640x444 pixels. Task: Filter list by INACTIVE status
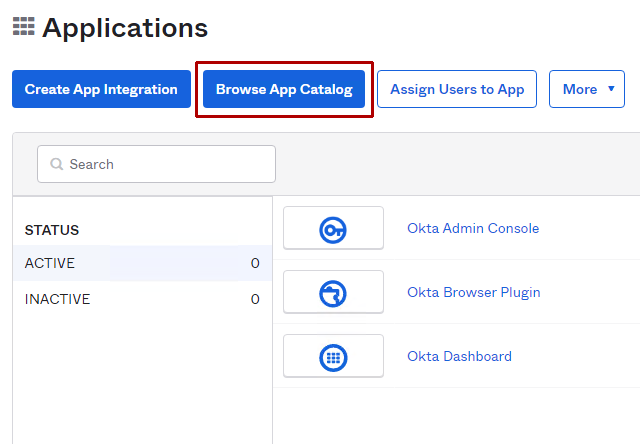pyautogui.click(x=58, y=299)
